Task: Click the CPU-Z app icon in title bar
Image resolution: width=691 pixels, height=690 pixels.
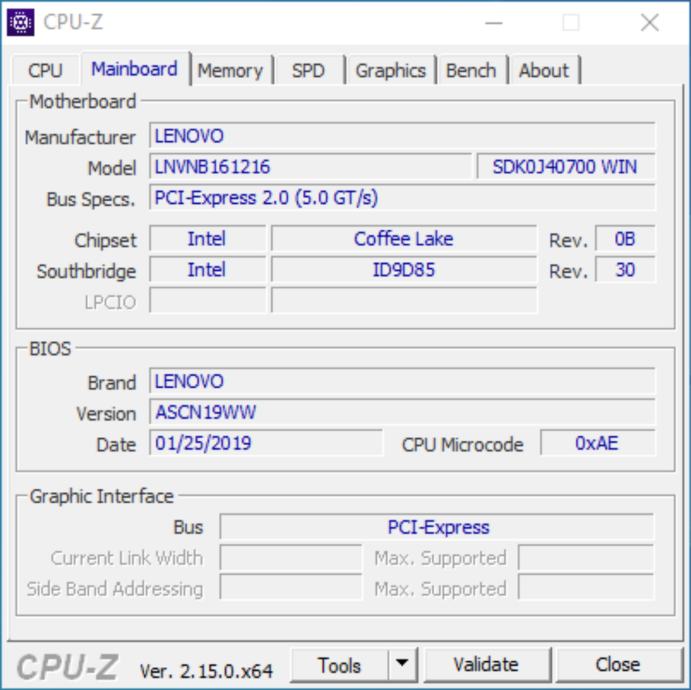Action: [20, 22]
